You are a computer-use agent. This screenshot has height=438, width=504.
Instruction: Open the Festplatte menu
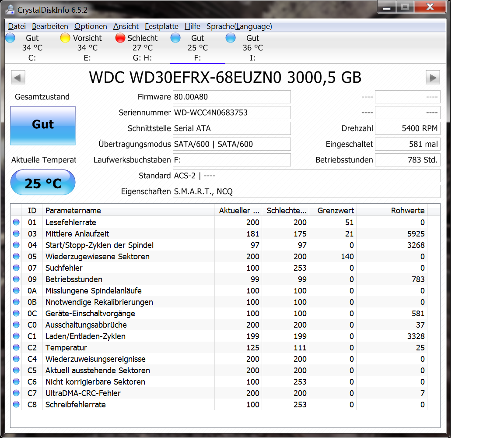coord(161,26)
